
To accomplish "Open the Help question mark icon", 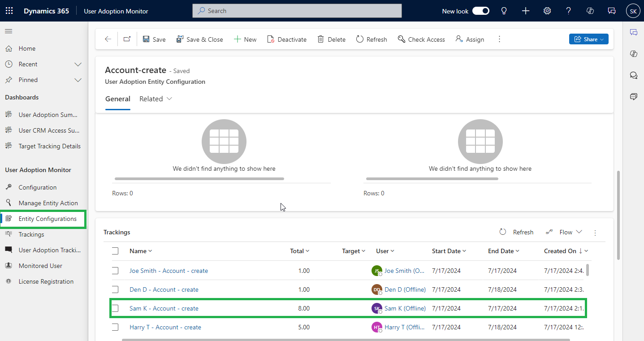I will [x=568, y=11].
